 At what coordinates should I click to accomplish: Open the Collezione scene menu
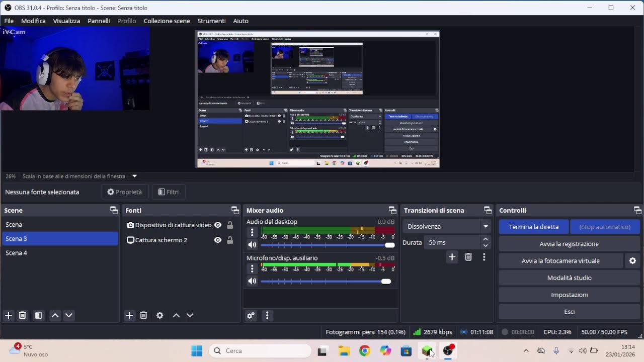pyautogui.click(x=167, y=21)
